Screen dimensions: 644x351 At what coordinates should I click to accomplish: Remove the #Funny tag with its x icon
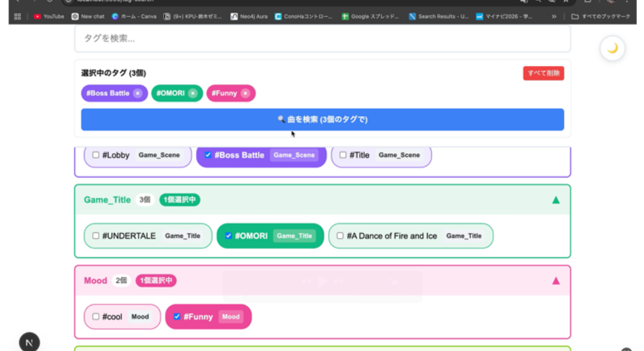(245, 94)
